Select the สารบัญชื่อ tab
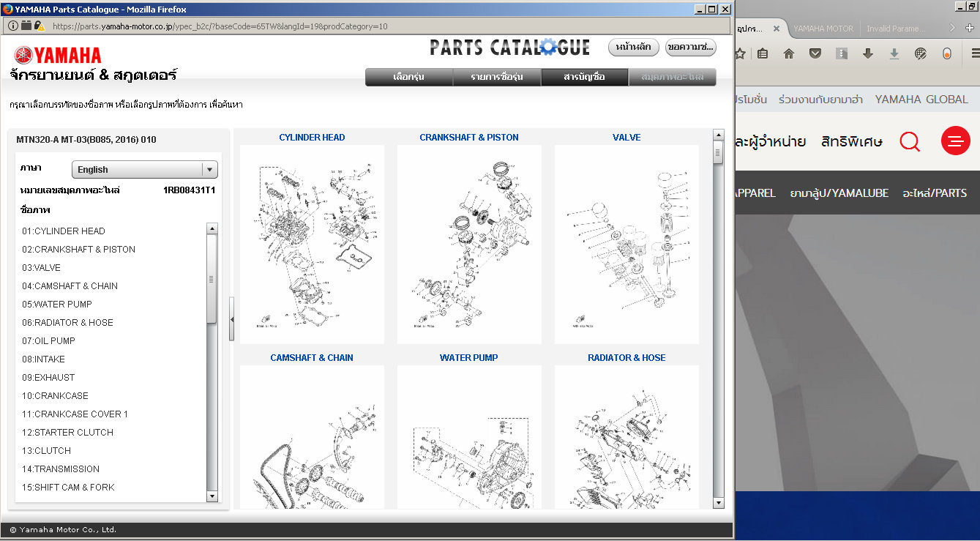Image resolution: width=980 pixels, height=541 pixels. point(584,77)
